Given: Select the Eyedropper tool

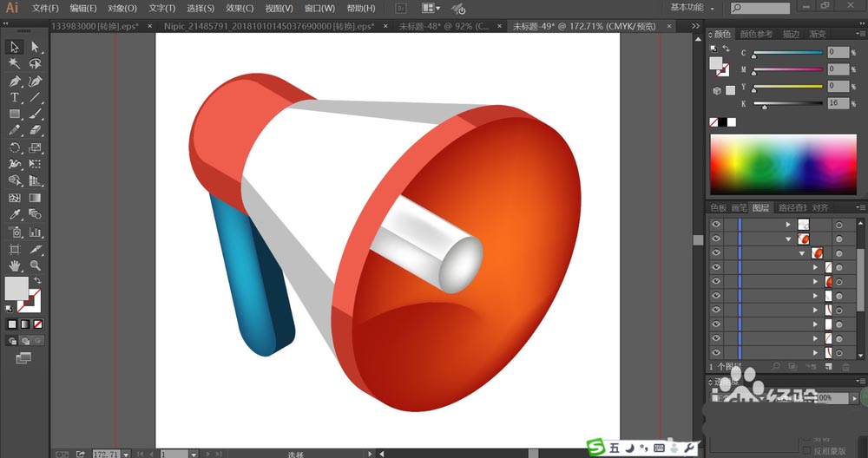Looking at the screenshot, I should click(x=15, y=214).
